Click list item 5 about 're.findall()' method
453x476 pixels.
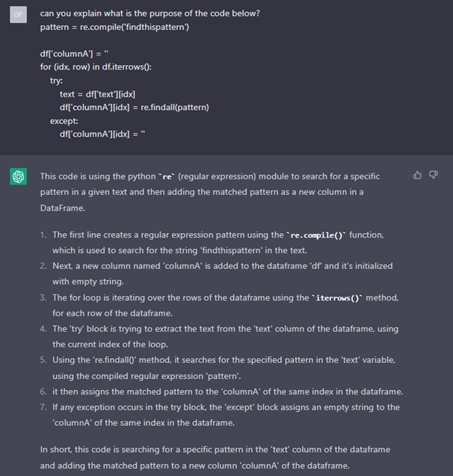[x=222, y=368]
